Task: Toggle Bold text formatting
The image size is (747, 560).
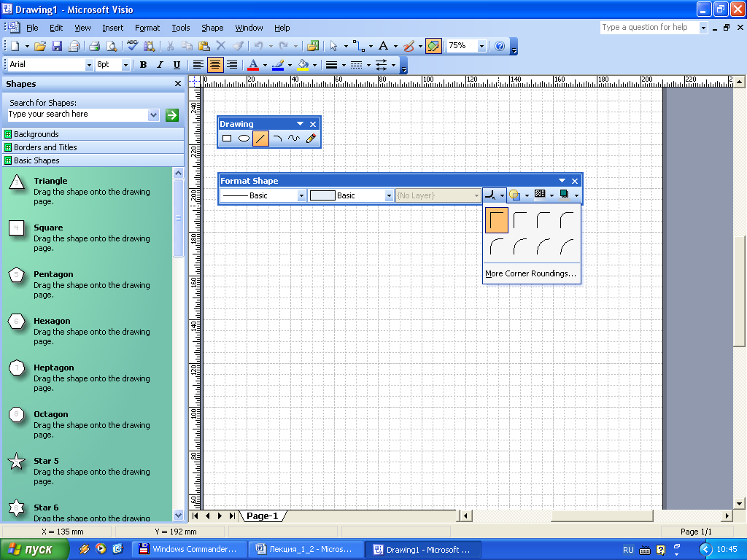Action: pyautogui.click(x=143, y=65)
